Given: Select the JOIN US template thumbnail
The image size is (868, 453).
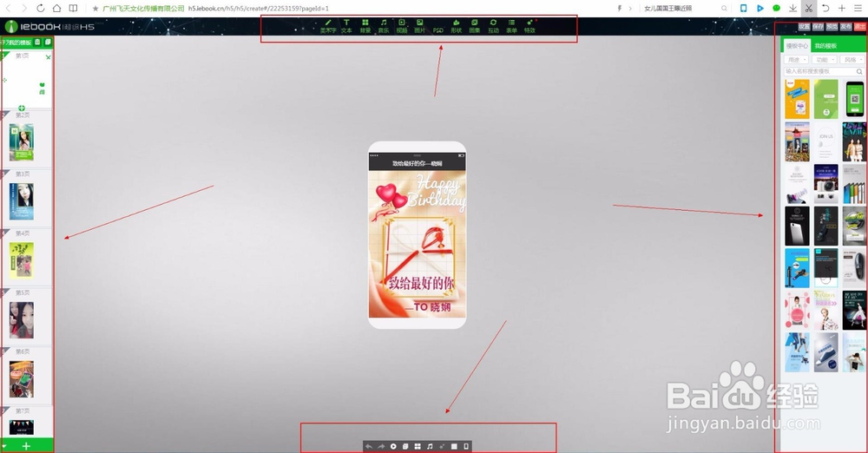Looking at the screenshot, I should click(x=826, y=141).
